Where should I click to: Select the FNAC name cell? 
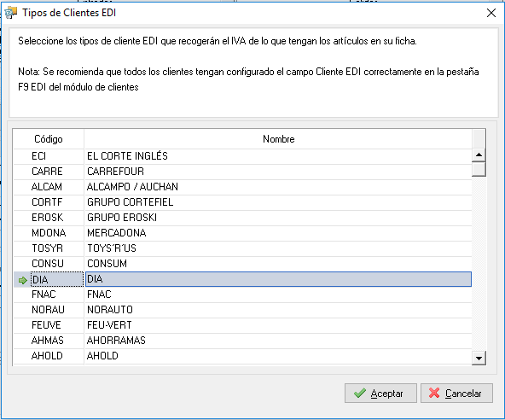coord(278,295)
